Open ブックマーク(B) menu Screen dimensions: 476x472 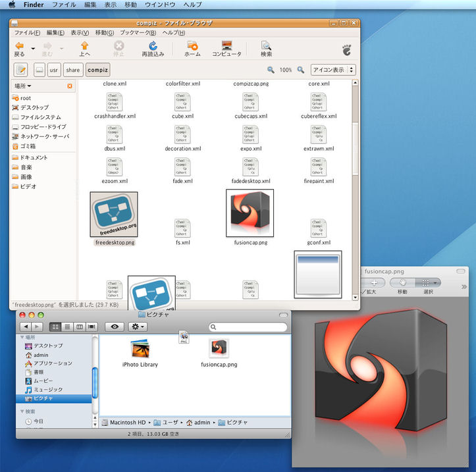click(x=138, y=33)
